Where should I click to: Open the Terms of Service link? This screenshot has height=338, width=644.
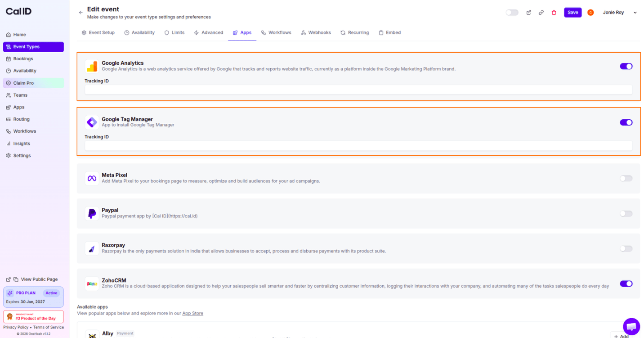[49, 327]
